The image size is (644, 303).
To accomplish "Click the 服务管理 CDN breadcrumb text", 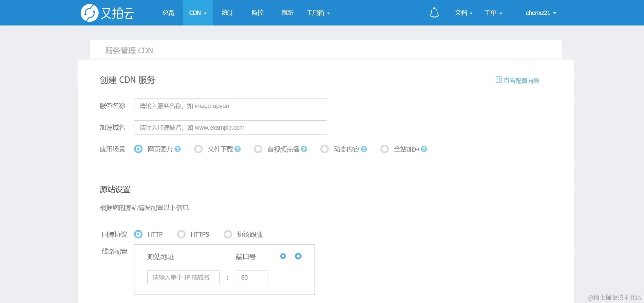I will point(129,51).
